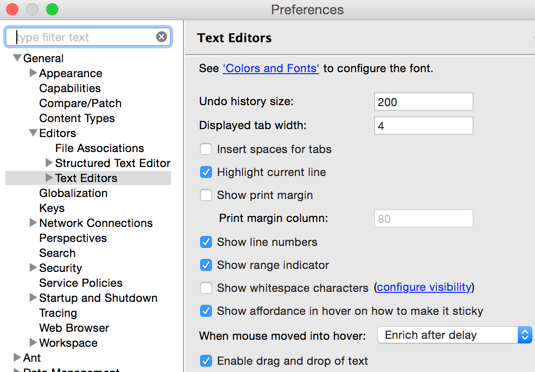Open Globalization preferences
535x372 pixels.
tap(73, 193)
